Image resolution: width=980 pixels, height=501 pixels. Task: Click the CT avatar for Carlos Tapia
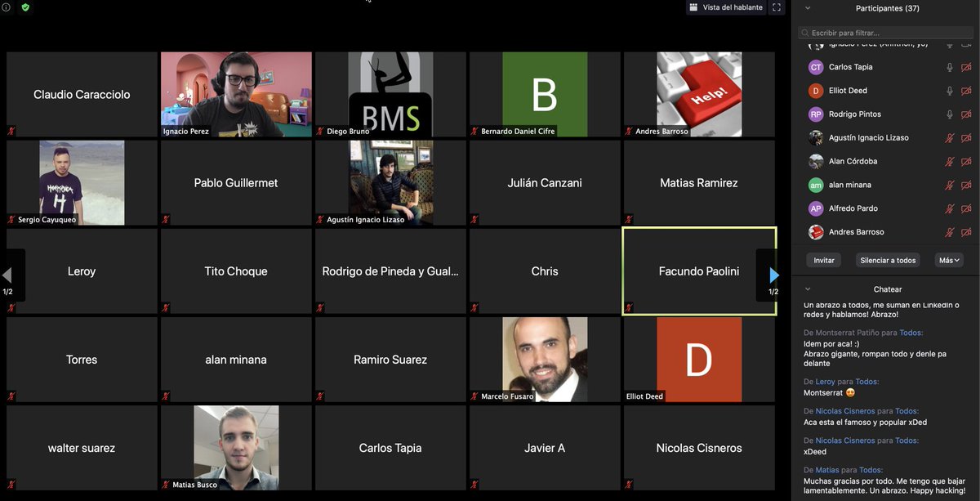[815, 67]
